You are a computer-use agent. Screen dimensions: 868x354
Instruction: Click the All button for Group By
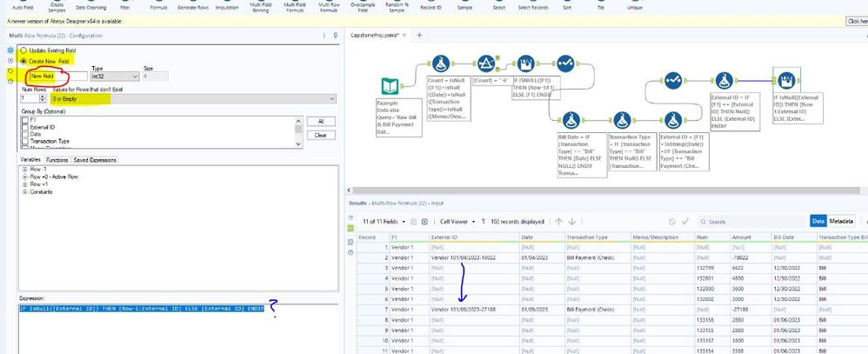pyautogui.click(x=320, y=122)
